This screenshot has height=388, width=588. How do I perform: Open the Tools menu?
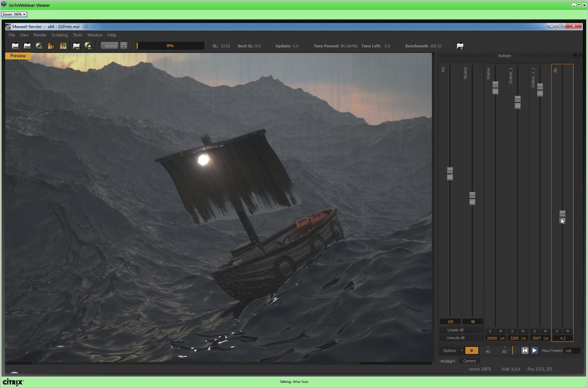click(78, 35)
